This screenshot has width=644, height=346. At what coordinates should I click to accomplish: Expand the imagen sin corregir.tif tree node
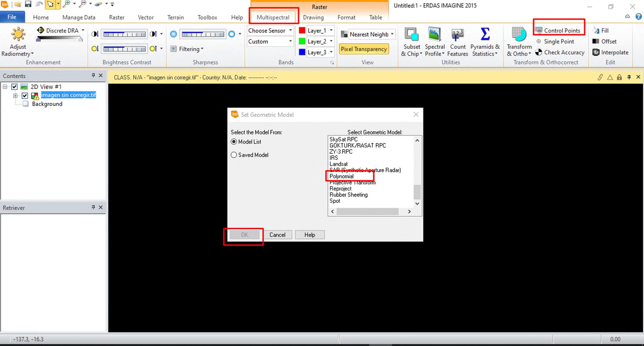point(15,95)
